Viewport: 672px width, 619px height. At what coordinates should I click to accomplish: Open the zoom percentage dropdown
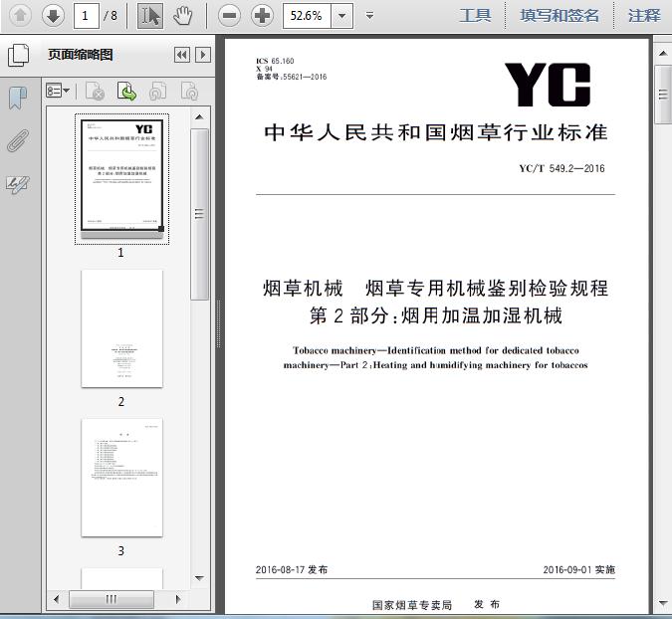click(342, 16)
